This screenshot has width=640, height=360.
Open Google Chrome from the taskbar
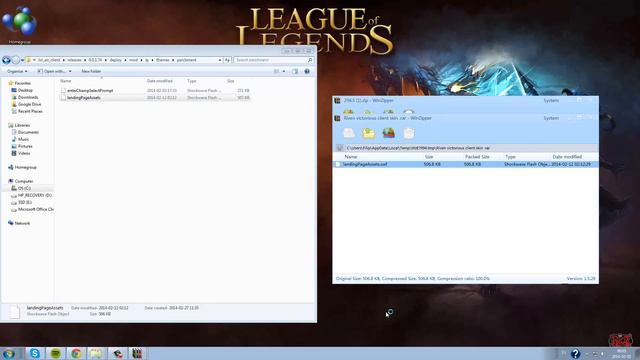(76, 353)
